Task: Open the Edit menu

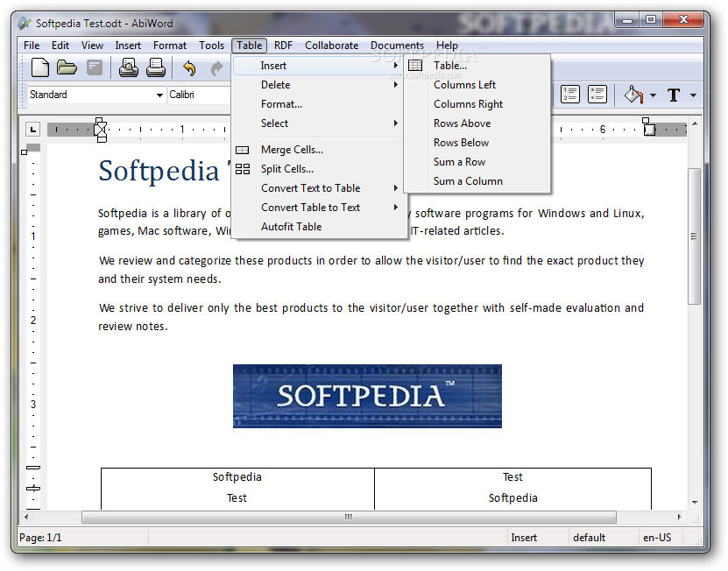Action: coord(60,46)
